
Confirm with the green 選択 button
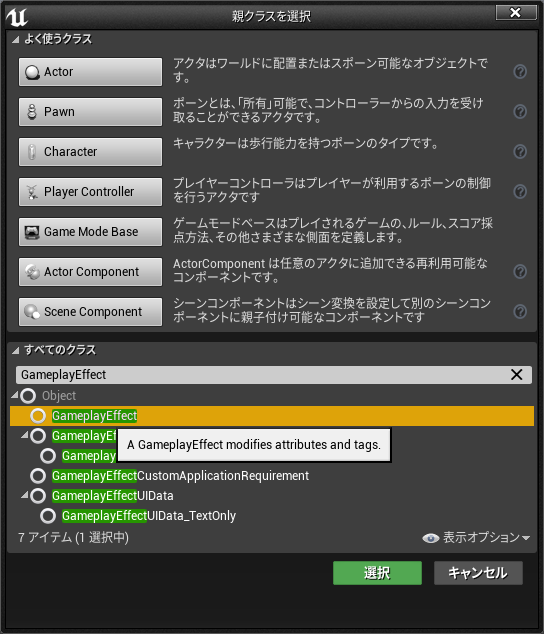pos(377,573)
